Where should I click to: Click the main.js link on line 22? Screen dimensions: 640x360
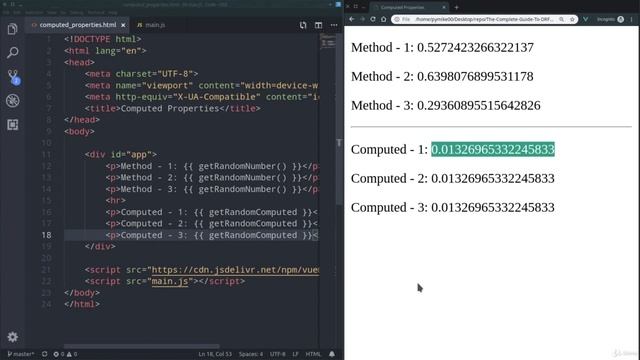[170, 281]
